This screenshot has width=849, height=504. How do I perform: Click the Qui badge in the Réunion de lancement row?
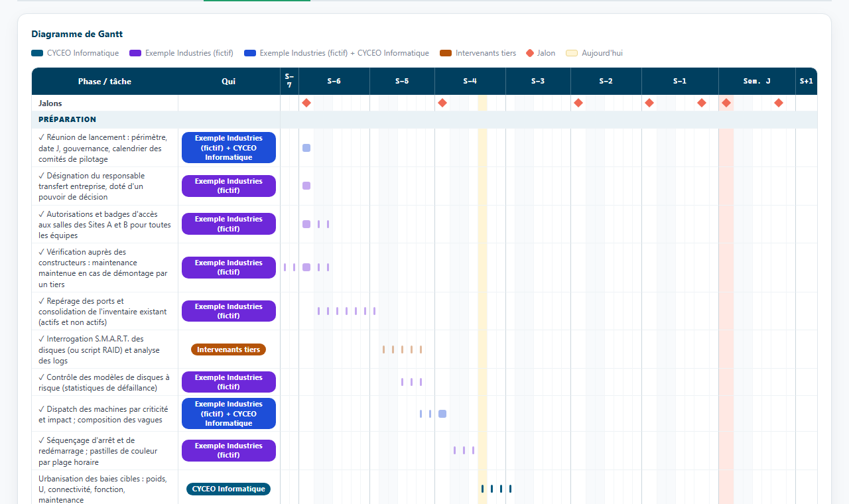229,148
